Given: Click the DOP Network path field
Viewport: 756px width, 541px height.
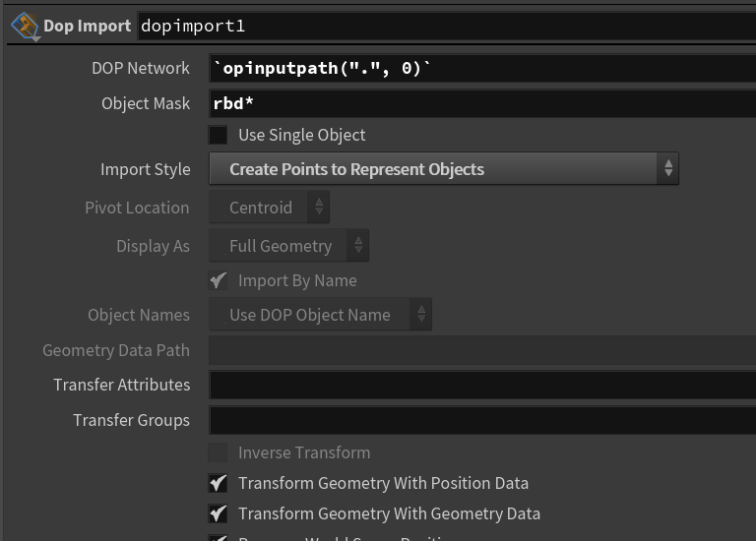Looking at the screenshot, I should coord(482,68).
